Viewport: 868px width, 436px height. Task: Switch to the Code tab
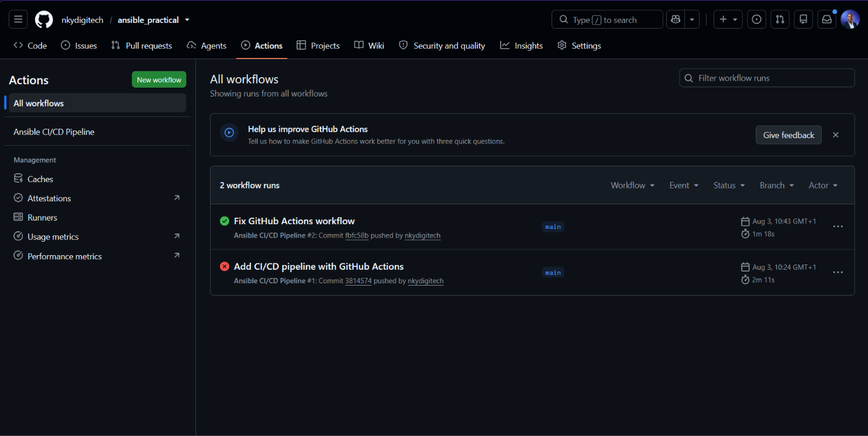pyautogui.click(x=30, y=46)
